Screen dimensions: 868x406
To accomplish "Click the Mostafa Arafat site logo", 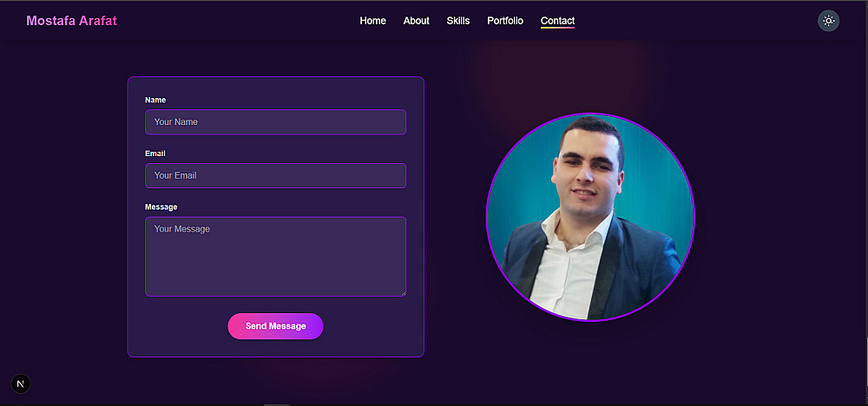I will 71,21.
